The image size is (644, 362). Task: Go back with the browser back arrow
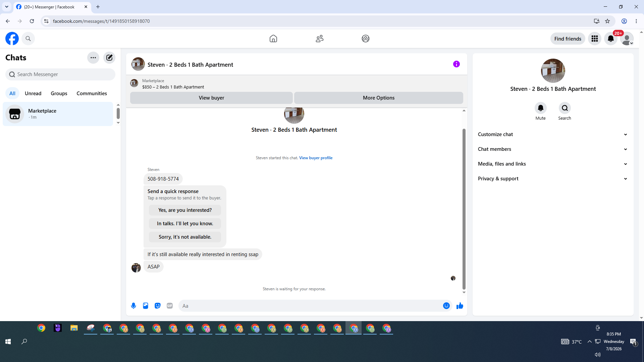click(8, 21)
